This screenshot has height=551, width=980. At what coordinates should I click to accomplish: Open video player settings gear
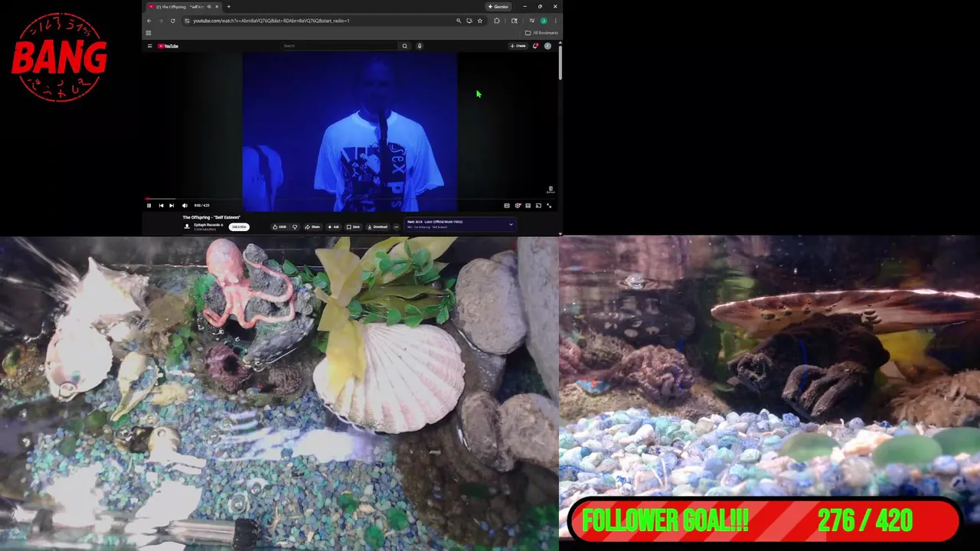(518, 205)
